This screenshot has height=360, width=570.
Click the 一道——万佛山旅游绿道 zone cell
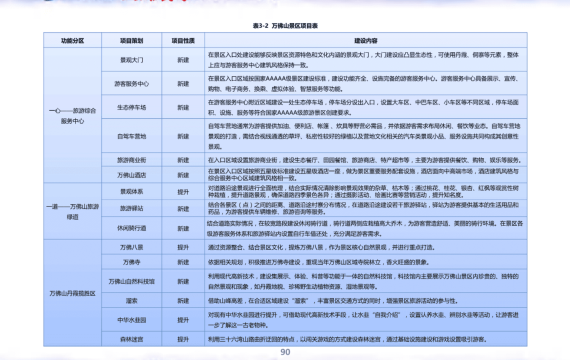point(72,211)
